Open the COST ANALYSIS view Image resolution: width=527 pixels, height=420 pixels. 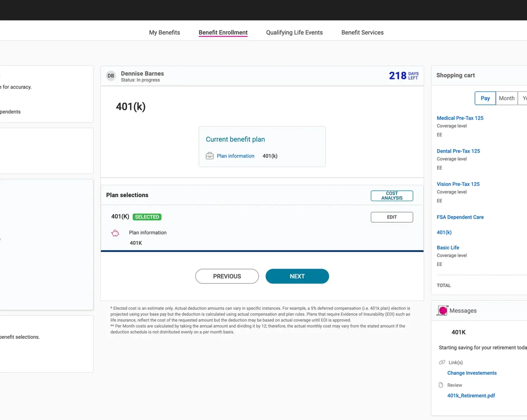pos(392,196)
